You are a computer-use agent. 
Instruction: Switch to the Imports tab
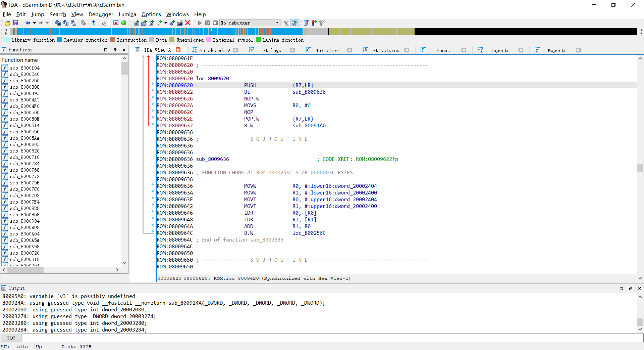(500, 50)
